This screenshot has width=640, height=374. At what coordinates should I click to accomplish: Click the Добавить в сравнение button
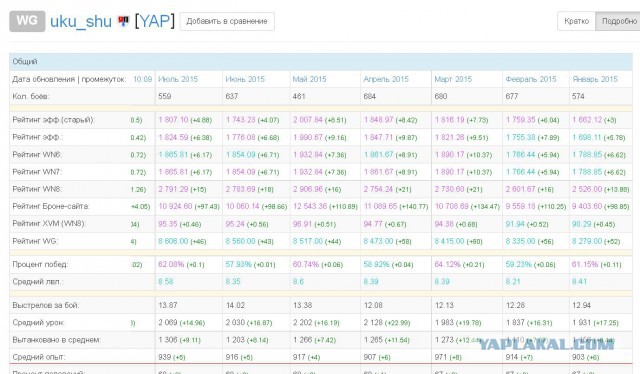pyautogui.click(x=227, y=21)
